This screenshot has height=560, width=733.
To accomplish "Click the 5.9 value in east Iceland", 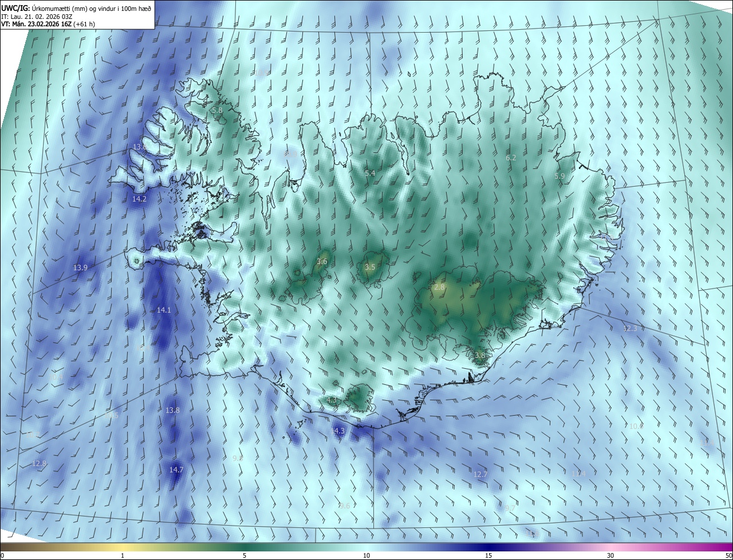I will [559, 176].
